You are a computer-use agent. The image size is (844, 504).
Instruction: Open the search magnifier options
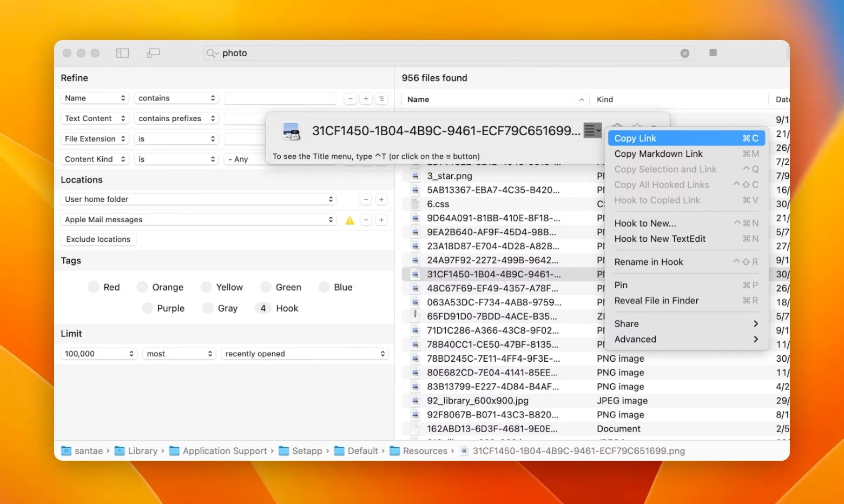[212, 53]
